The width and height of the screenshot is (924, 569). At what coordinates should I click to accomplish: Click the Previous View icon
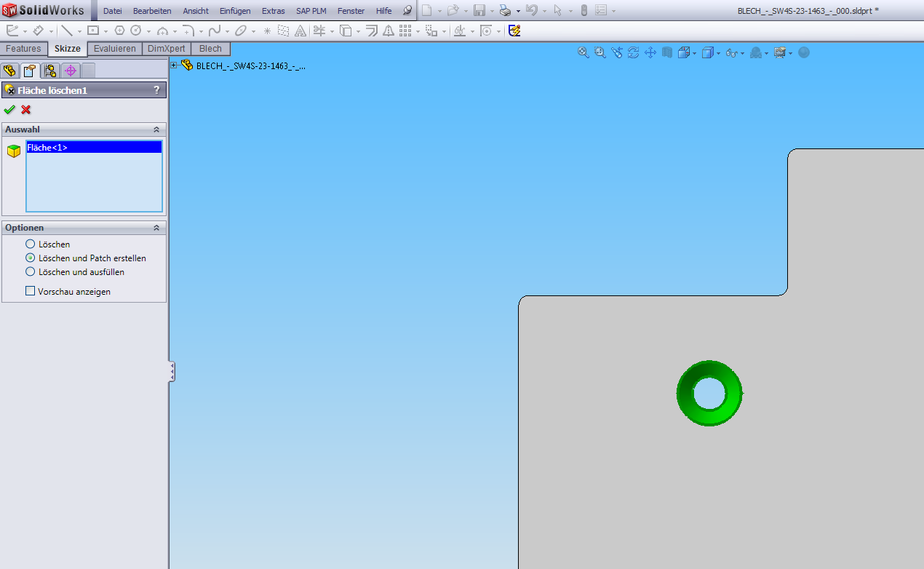(x=617, y=52)
